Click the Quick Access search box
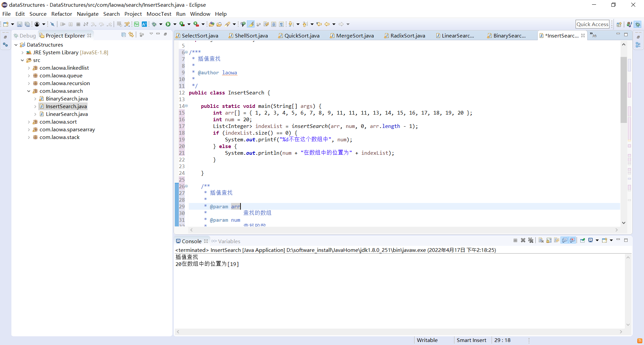 [592, 24]
